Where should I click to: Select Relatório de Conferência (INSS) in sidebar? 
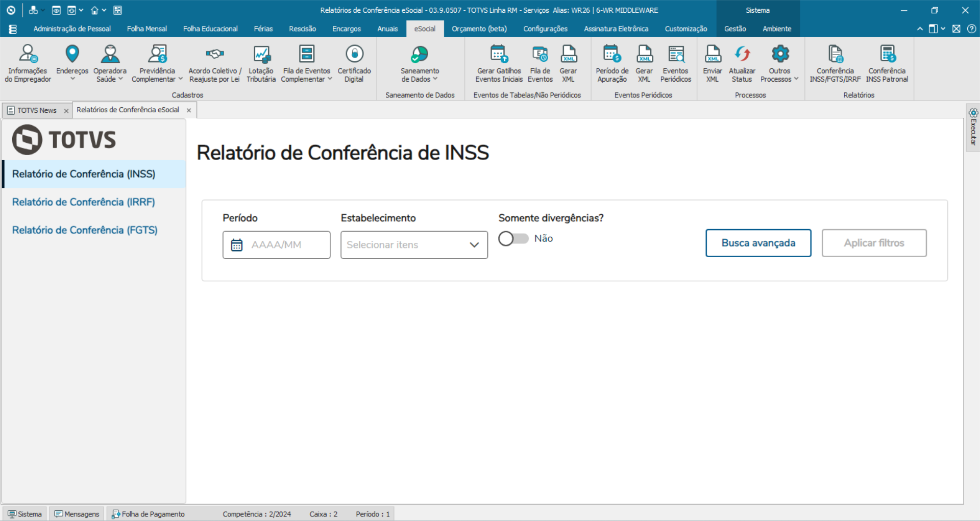click(x=94, y=174)
